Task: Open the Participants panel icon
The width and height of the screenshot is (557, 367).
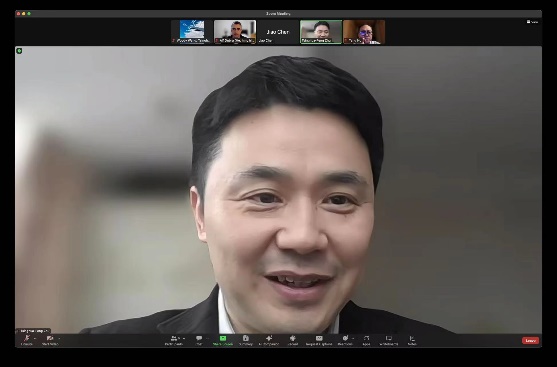Action: pos(174,338)
